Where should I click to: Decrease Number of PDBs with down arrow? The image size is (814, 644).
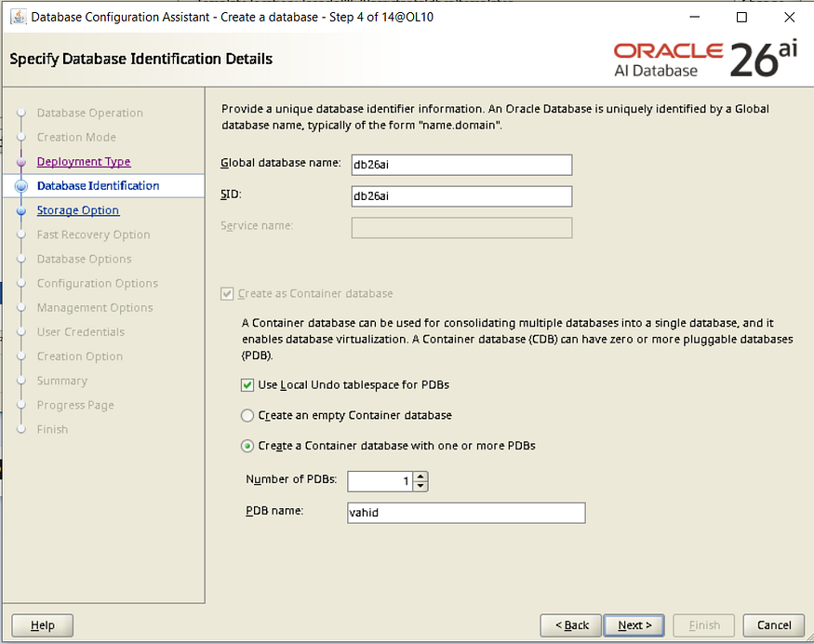420,486
